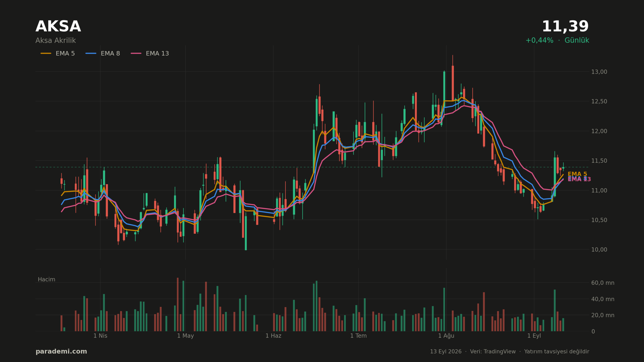Image resolution: width=644 pixels, height=362 pixels.
Task: Click the '13,00' price axis label
Action: click(x=599, y=72)
